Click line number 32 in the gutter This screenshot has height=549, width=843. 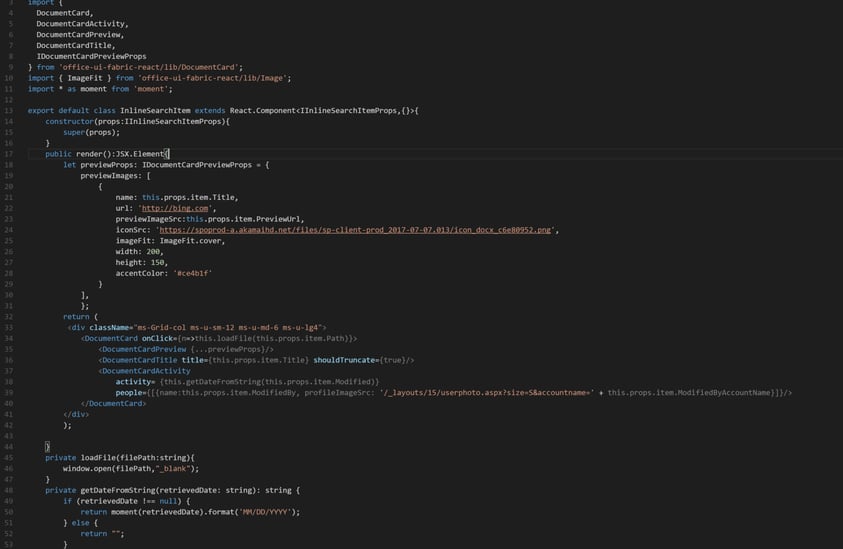[x=8, y=316]
